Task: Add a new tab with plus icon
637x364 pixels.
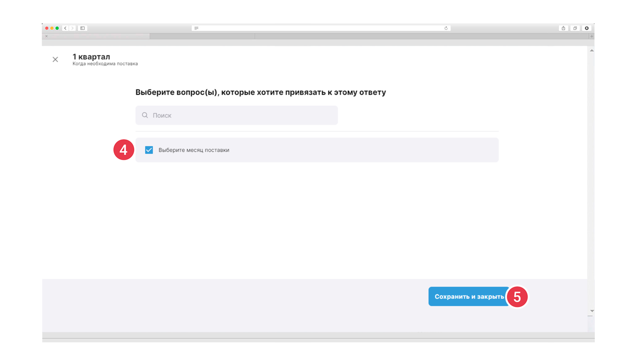Action: pyautogui.click(x=591, y=36)
